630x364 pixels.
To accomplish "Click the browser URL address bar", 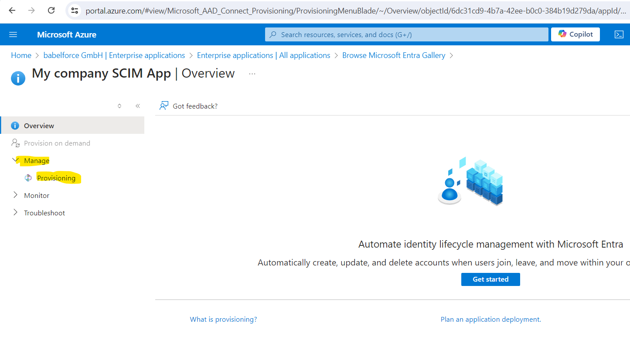I will pyautogui.click(x=355, y=10).
